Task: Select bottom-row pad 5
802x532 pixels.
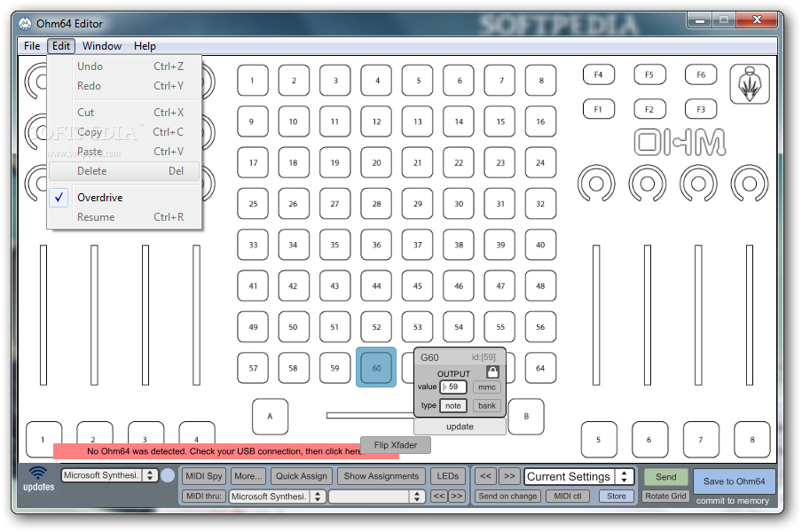Action: (x=599, y=440)
